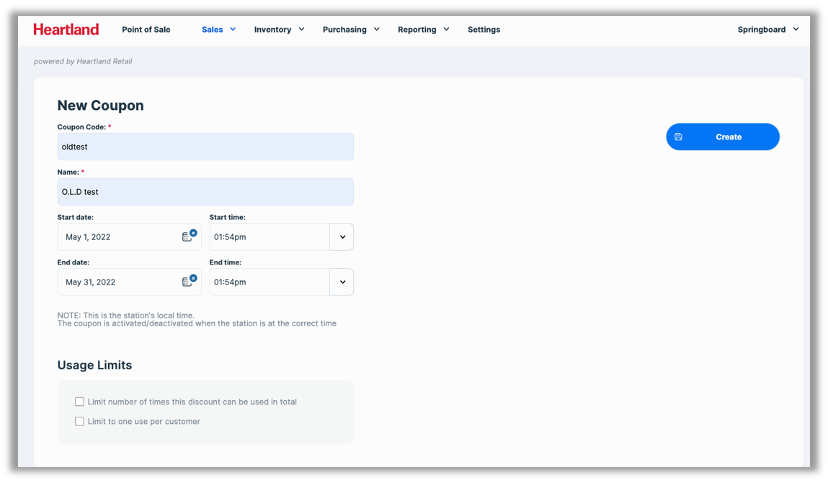Clear the End date with the x icon
The image size is (828, 482).
[193, 278]
